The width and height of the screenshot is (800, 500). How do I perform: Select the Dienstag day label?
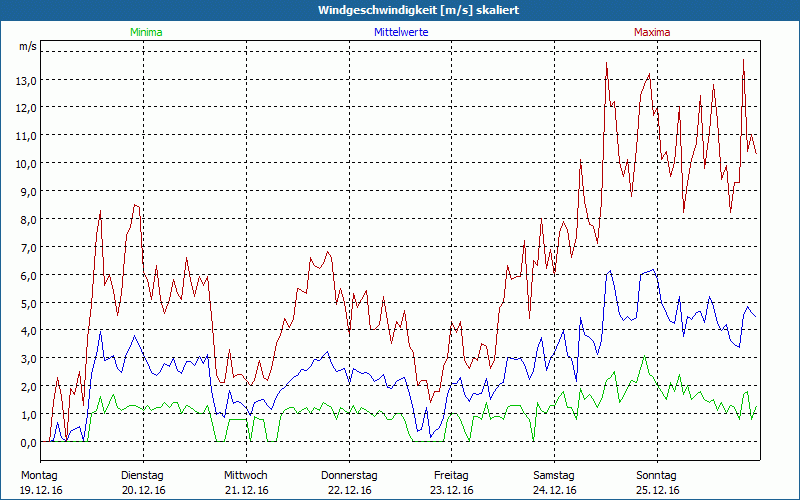142,475
